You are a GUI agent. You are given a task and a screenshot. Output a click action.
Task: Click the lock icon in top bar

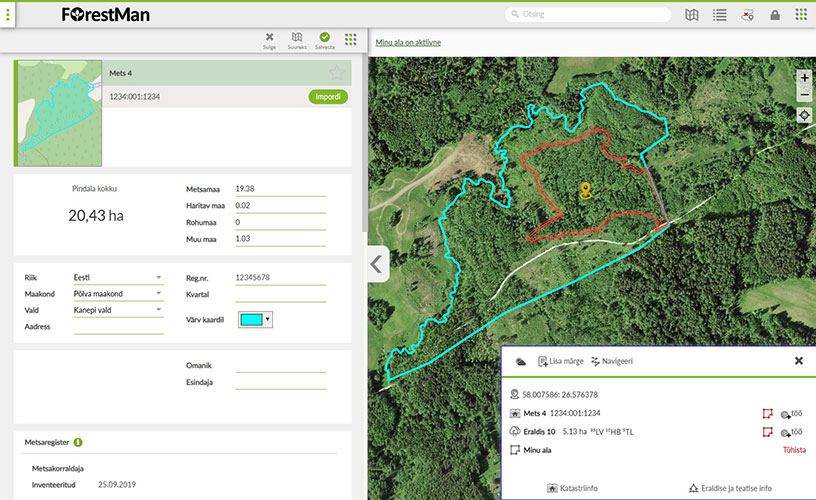pos(774,15)
